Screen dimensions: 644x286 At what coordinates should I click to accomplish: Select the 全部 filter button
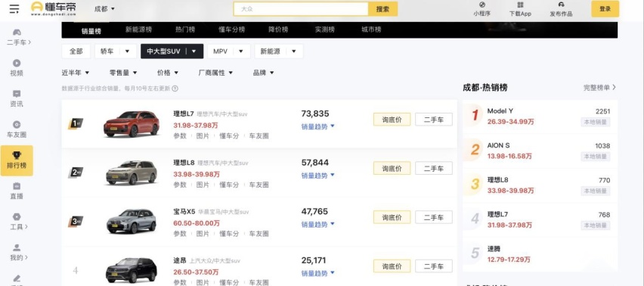click(76, 51)
